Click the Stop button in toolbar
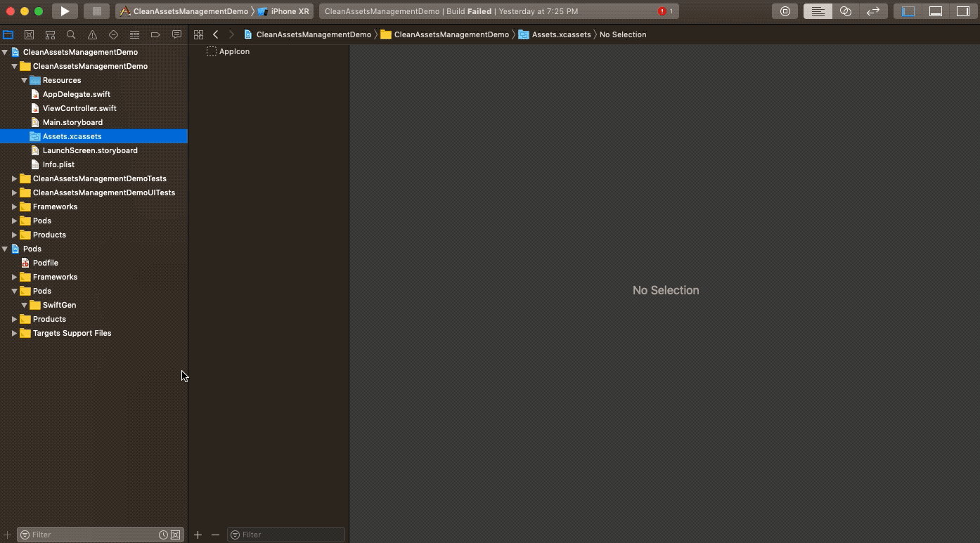 coord(96,11)
